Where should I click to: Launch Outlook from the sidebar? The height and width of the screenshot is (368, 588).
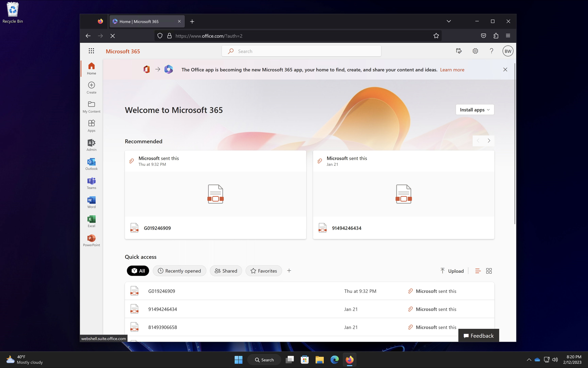coord(91,164)
